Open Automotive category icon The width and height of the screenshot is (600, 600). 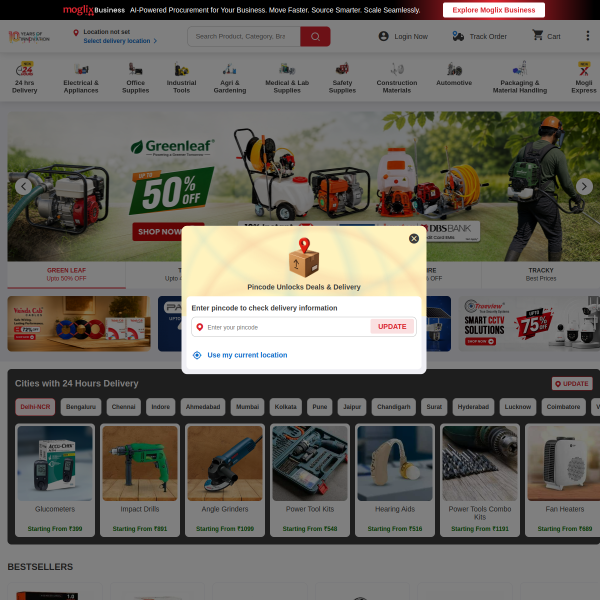point(454,69)
